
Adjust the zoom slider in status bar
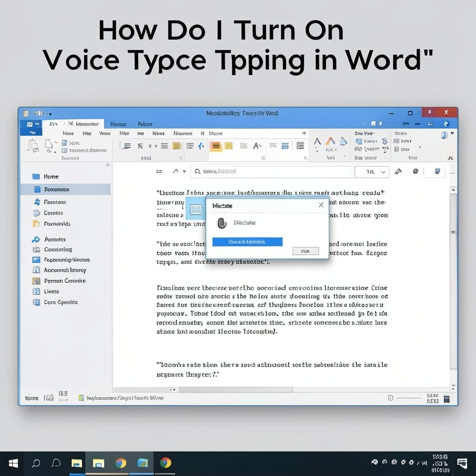[409, 398]
